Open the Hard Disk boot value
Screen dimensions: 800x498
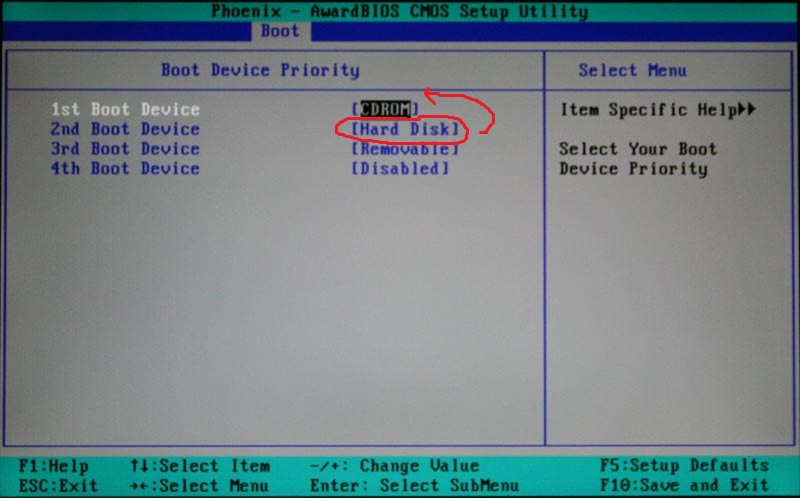406,129
